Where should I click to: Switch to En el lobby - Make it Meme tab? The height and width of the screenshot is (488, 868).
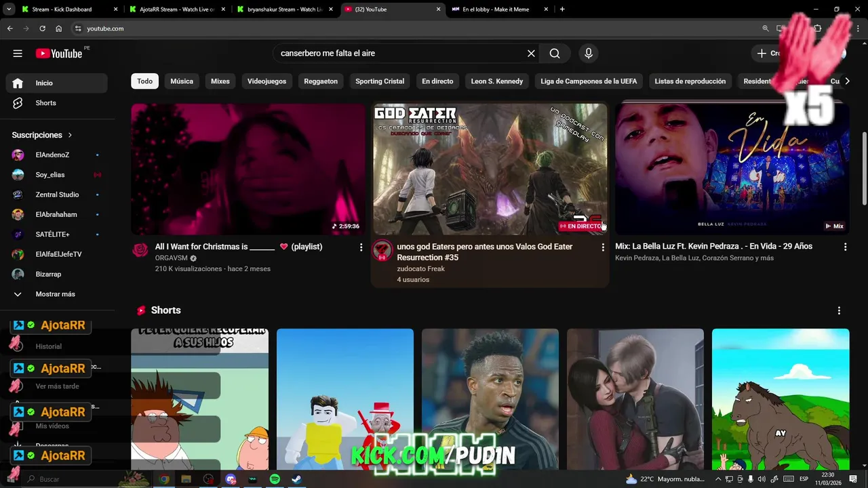point(500,9)
